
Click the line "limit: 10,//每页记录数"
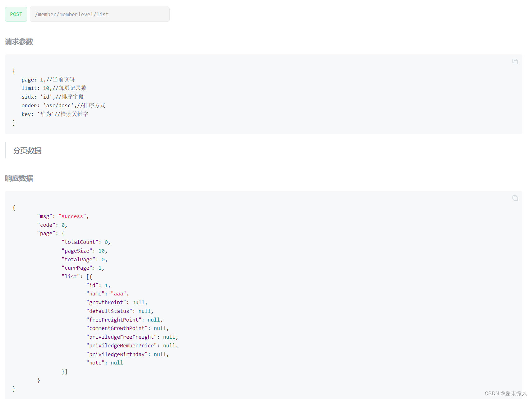pos(54,88)
